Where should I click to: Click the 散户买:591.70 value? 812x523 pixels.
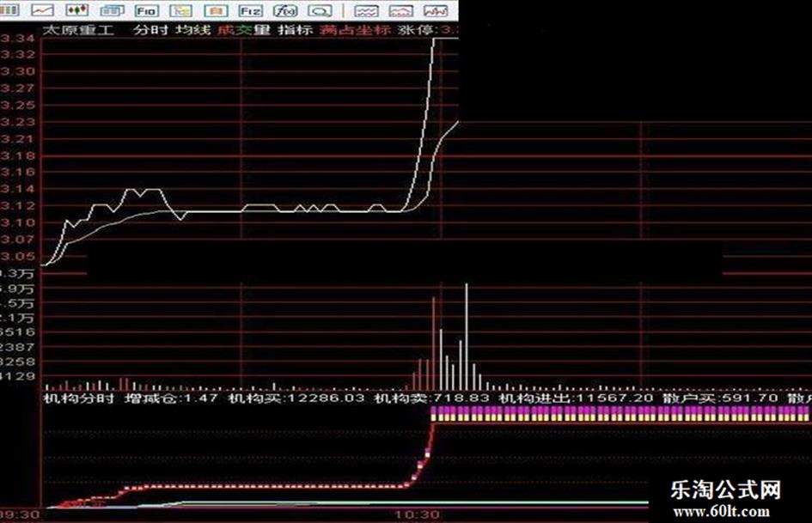tap(720, 398)
